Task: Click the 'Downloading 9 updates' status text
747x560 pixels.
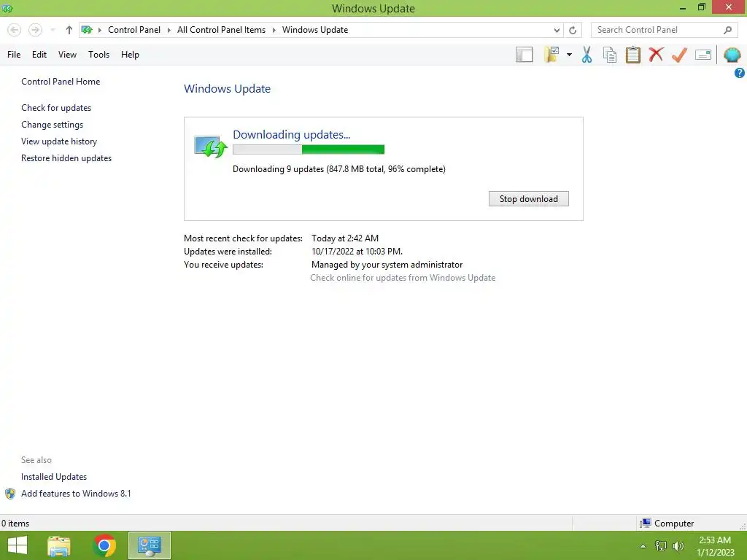Action: 339,169
